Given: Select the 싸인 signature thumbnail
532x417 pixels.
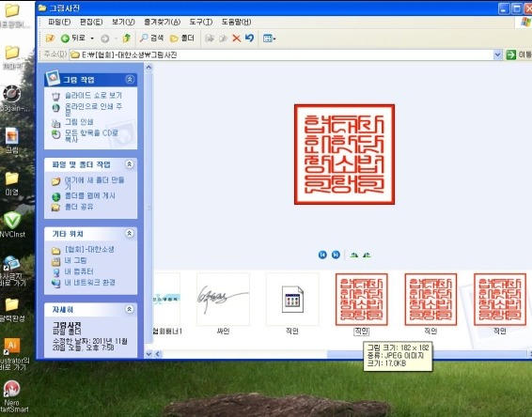Looking at the screenshot, I should pos(224,300).
